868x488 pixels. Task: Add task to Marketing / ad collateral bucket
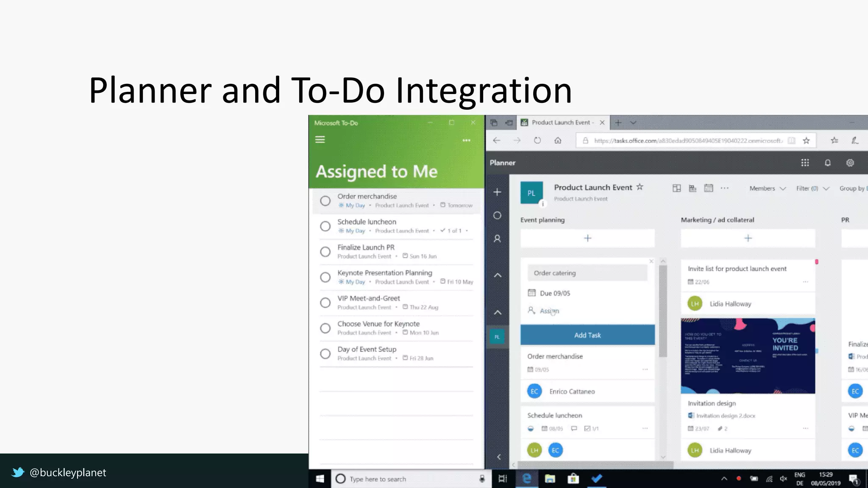748,238
